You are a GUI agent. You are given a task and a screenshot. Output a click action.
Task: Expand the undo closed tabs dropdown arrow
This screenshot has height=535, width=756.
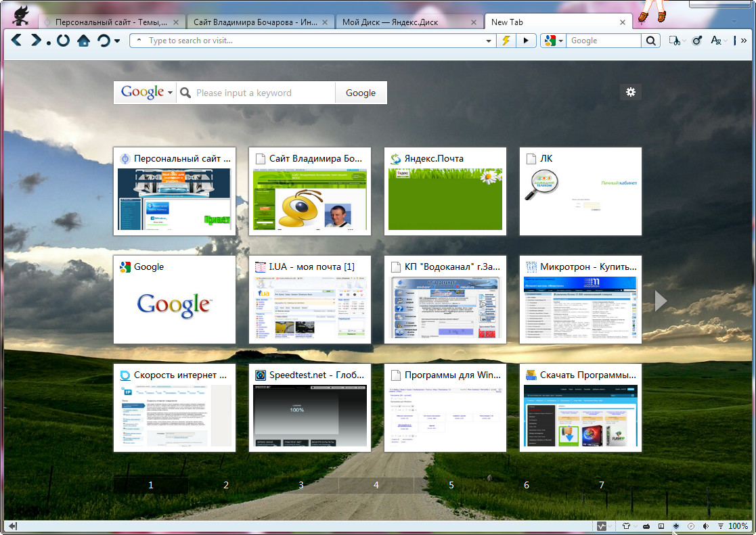point(117,41)
